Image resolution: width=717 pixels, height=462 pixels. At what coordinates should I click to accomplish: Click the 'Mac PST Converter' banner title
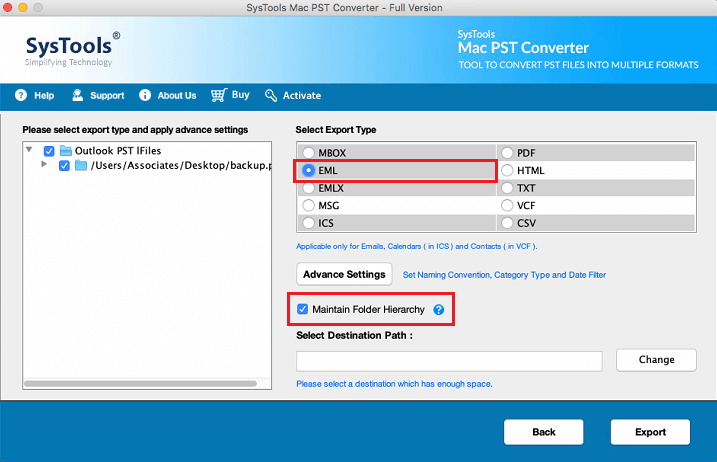pyautogui.click(x=523, y=48)
